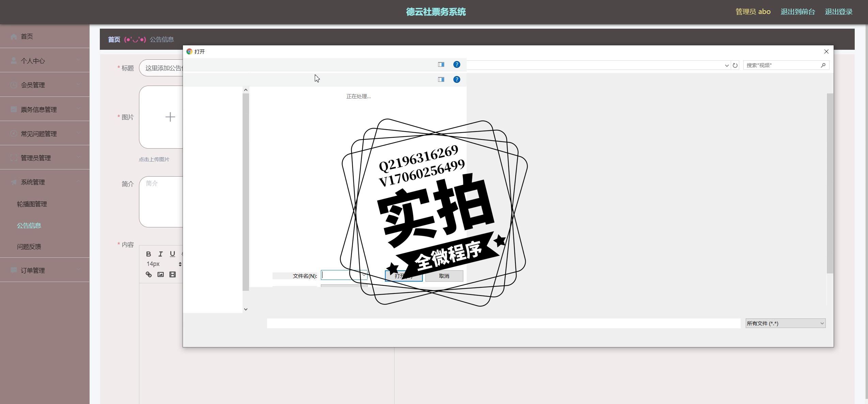
Task: Open the address bar history dropdown
Action: coord(727,65)
